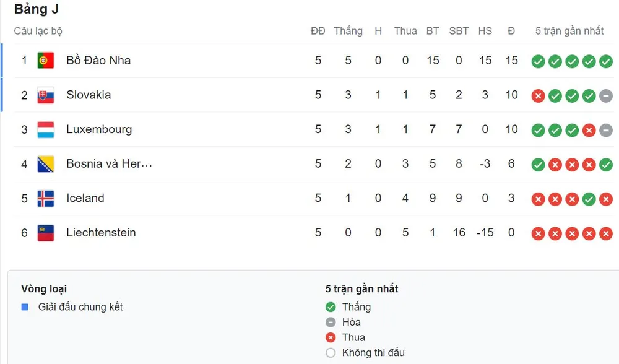The width and height of the screenshot is (619, 364).
Task: Open the Slovakia team row
Action: [x=89, y=95]
